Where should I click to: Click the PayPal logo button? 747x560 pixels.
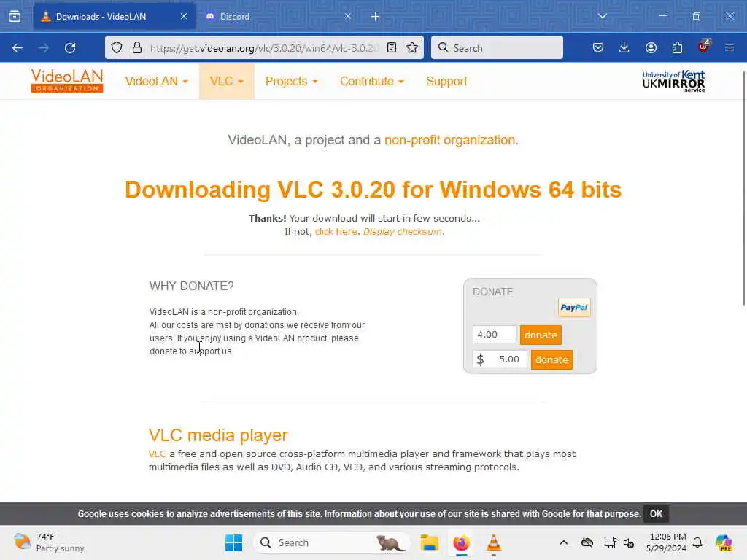pos(574,308)
